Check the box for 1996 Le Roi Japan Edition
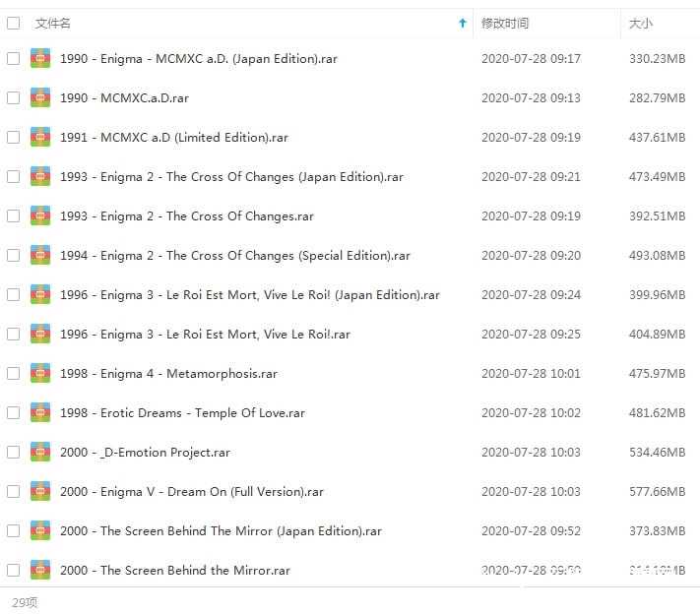This screenshot has height=614, width=700. coord(14,294)
